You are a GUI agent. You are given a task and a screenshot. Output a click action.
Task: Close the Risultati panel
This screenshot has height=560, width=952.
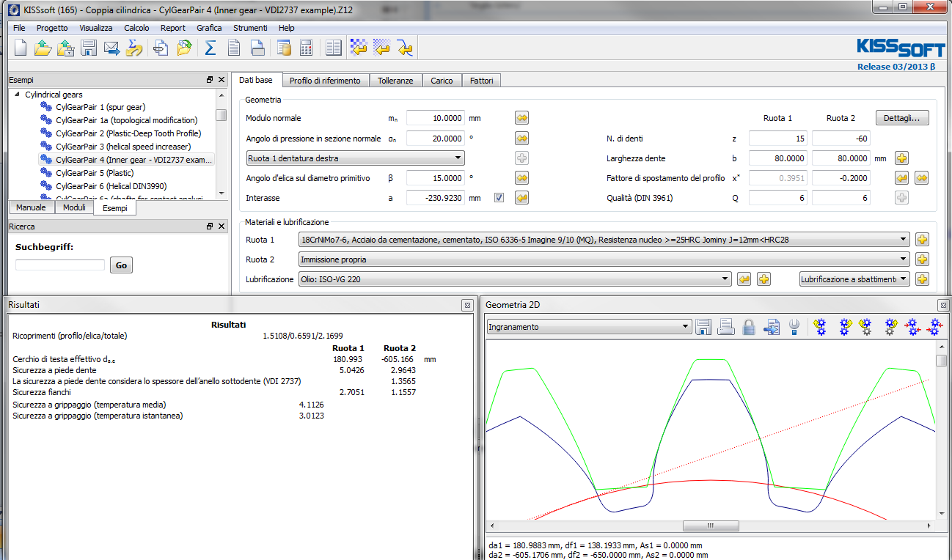[467, 304]
